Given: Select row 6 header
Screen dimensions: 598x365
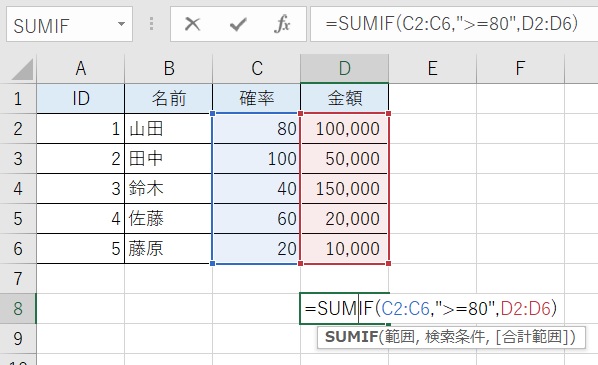Looking at the screenshot, I should coord(18,249).
